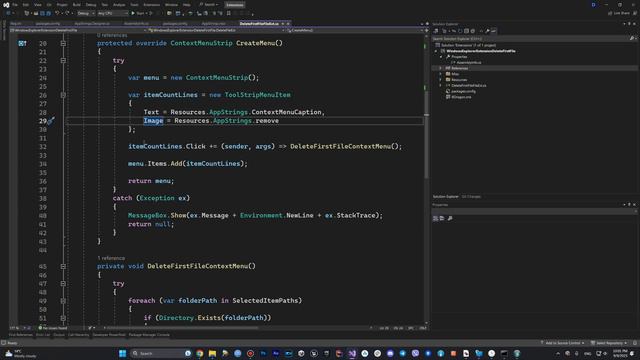Open the Debug menu
Screen dimensions: 640x360
click(91, 5)
